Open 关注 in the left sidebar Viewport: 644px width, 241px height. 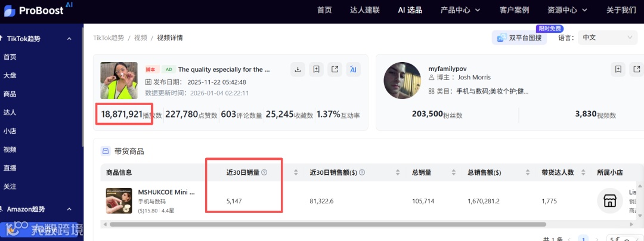tap(10, 186)
